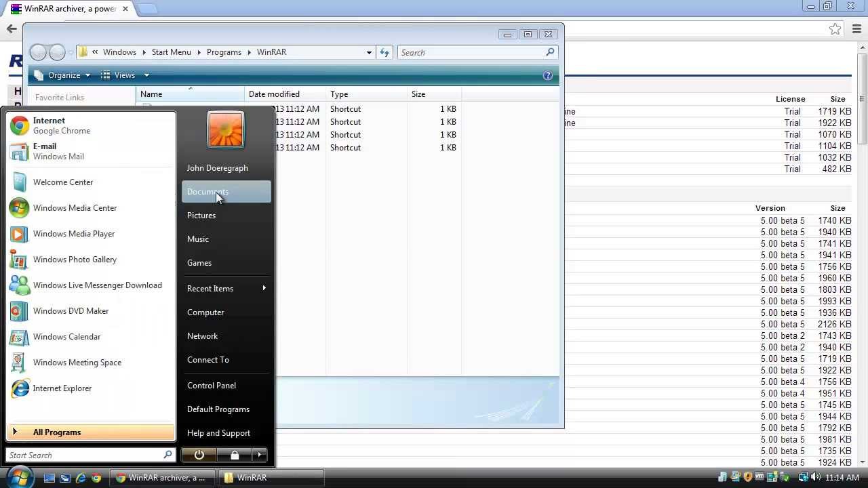Launch Windows Media Center icon

tap(20, 208)
